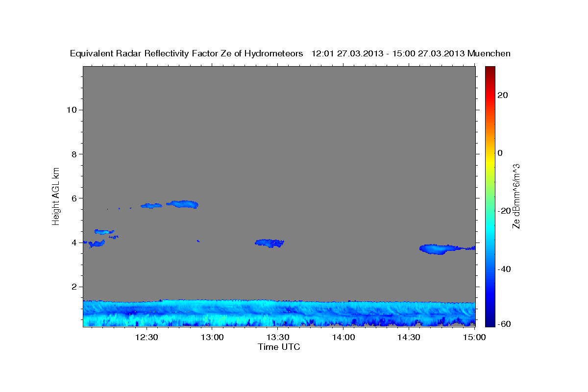Click the cloud echo at 4.5 km near 12:10
The image size is (588, 392).
[104, 231]
